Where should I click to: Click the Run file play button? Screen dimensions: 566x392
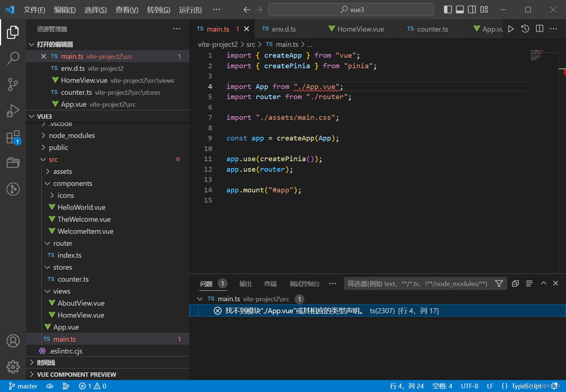coord(510,29)
